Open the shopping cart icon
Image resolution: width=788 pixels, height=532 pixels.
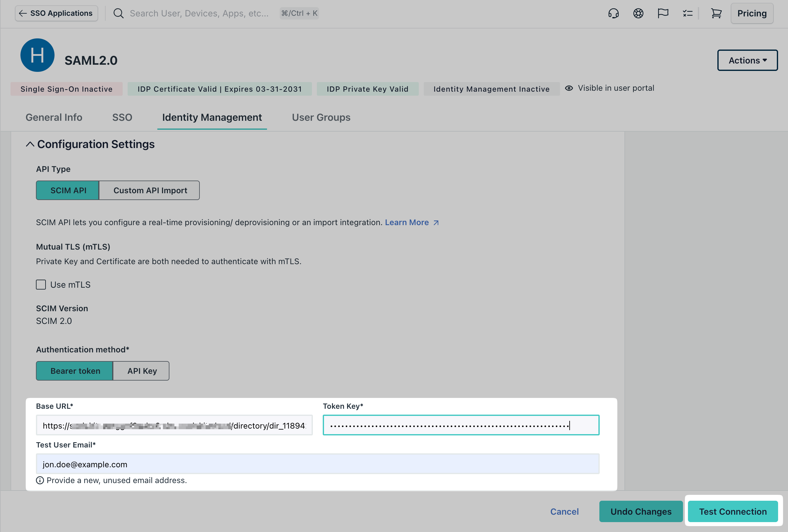716,13
